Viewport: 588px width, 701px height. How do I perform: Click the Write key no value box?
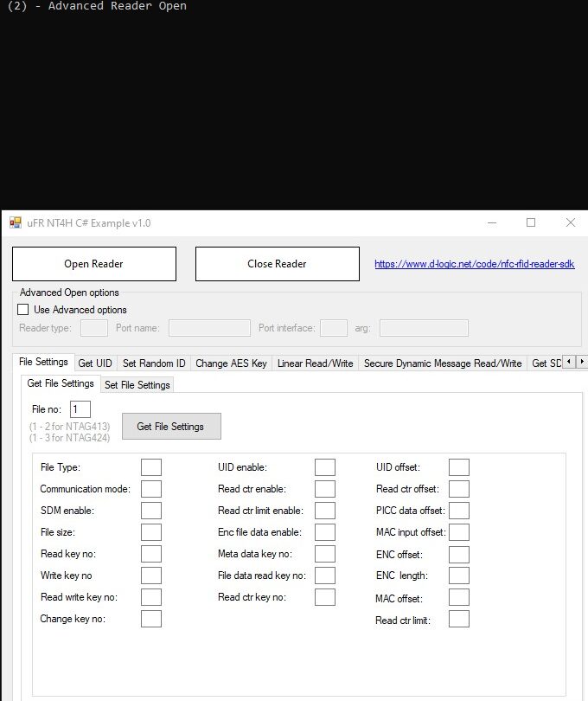point(151,576)
